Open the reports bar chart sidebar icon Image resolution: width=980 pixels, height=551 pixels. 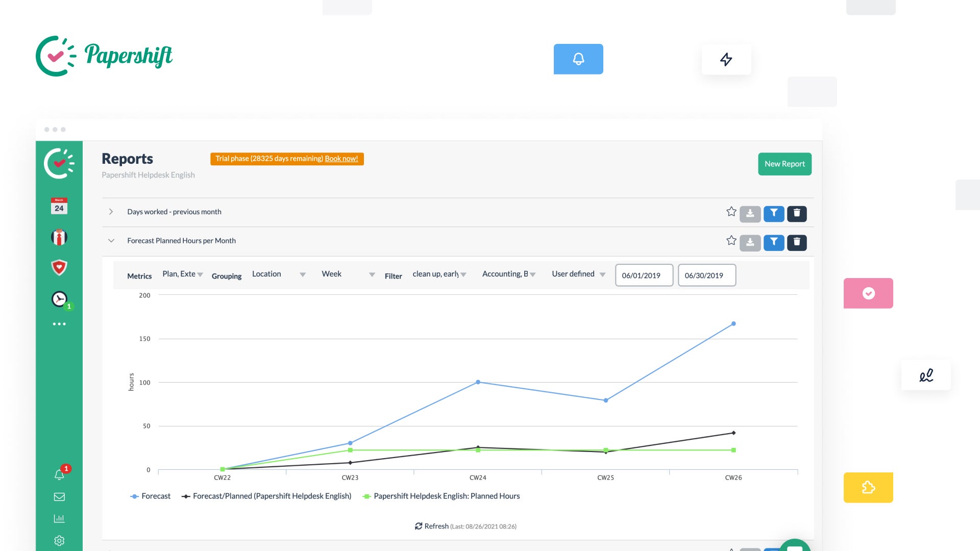pos(59,518)
